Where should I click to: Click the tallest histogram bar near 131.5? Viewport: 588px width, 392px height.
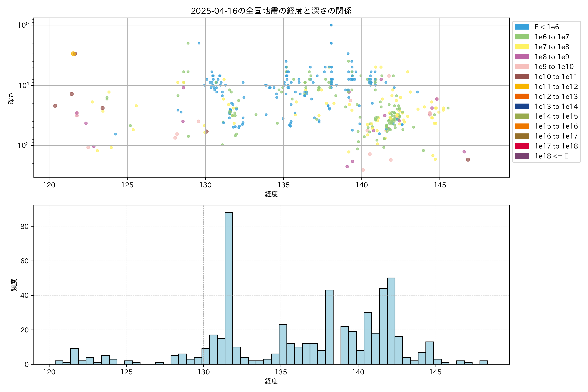click(229, 287)
